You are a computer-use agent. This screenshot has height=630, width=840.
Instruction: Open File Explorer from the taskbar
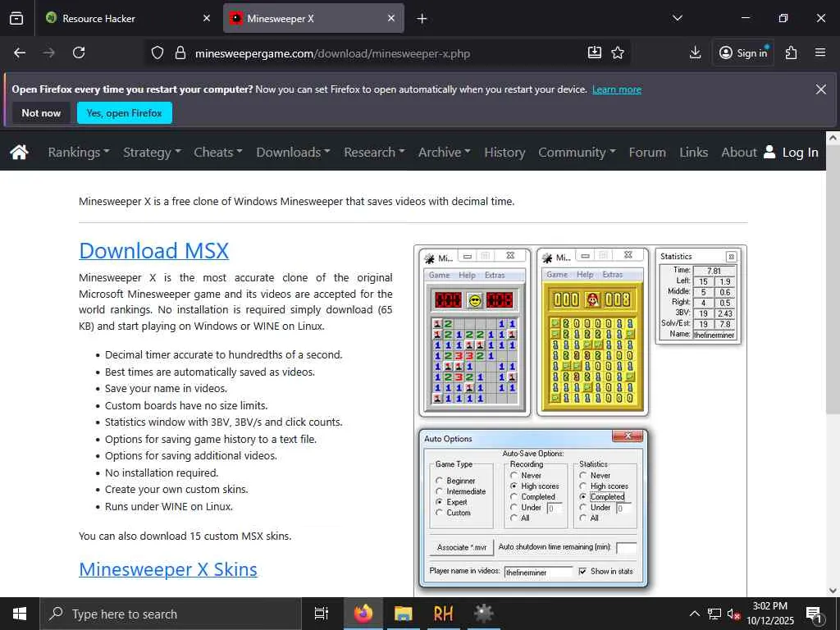point(404,614)
